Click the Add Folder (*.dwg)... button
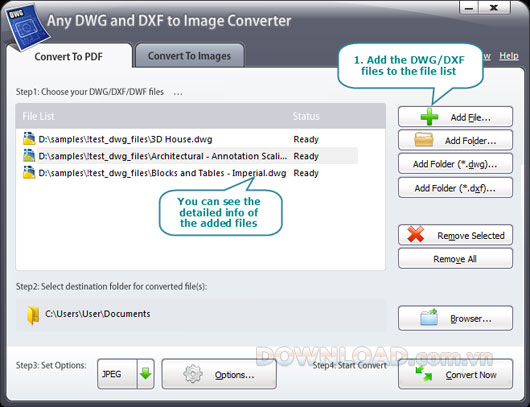Image resolution: width=530 pixels, height=407 pixels. point(455,164)
